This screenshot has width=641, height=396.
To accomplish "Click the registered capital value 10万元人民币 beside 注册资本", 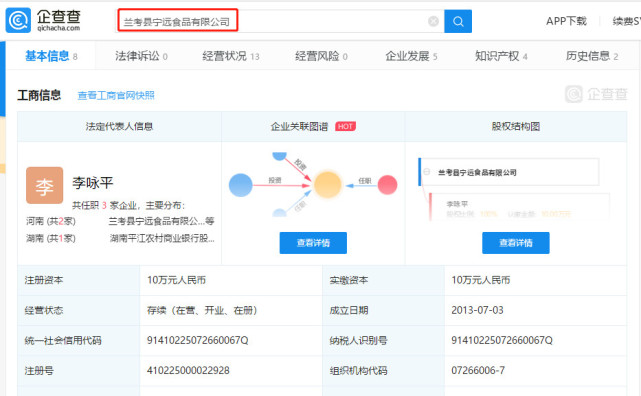I will coord(176,280).
